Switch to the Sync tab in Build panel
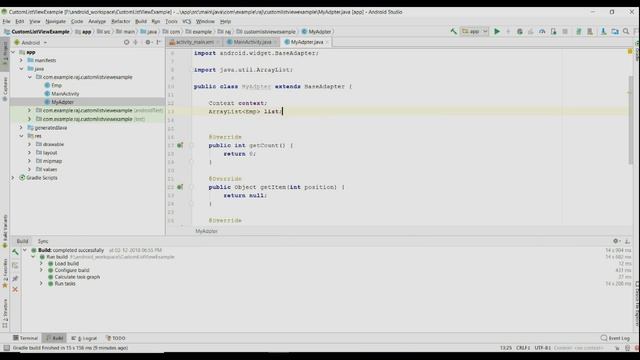 [x=43, y=241]
